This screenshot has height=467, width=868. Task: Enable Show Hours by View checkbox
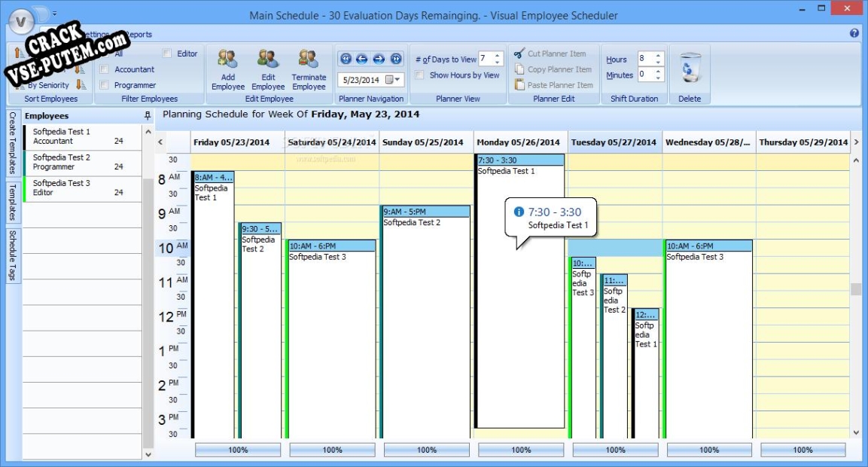click(419, 75)
